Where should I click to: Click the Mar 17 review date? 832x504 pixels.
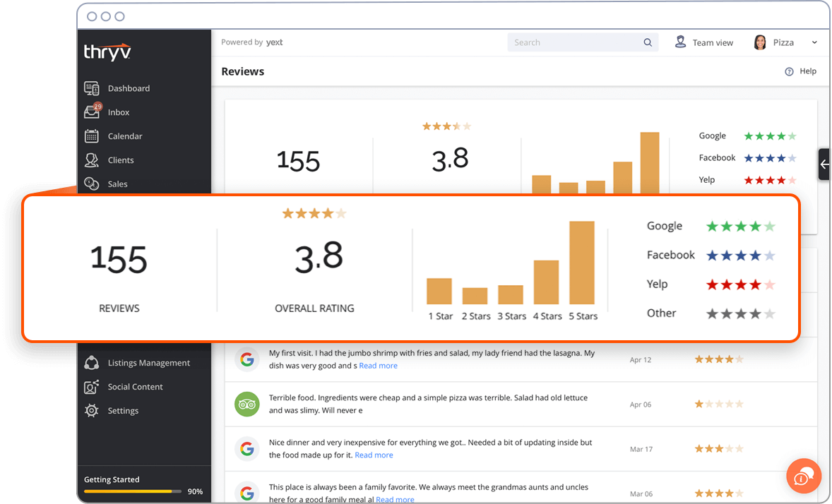pos(641,449)
